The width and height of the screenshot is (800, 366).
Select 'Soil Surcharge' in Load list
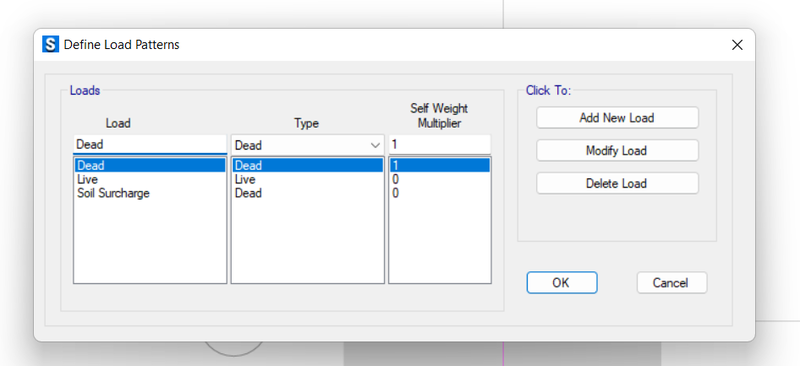click(150, 193)
